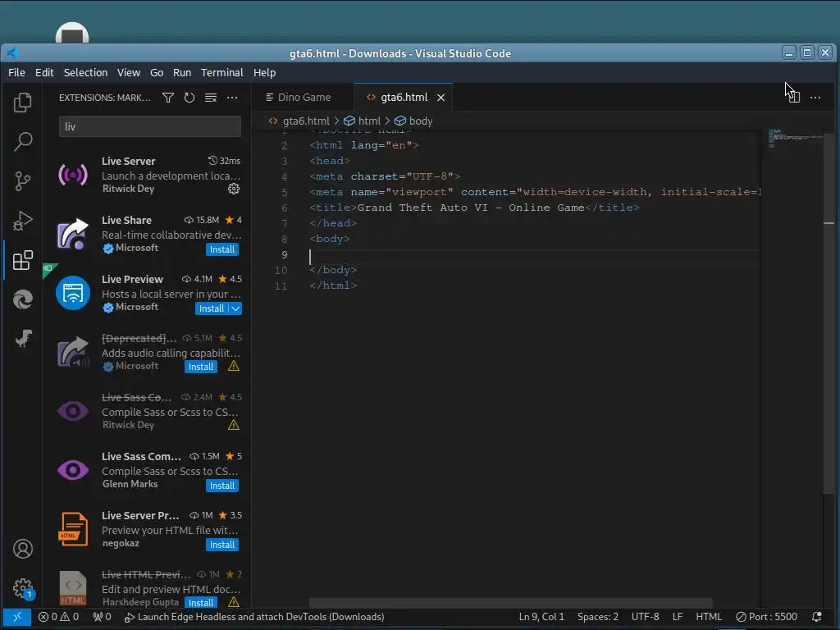Screen dimensions: 840x630
Task: Click the Live Share extension icon
Action: point(73,234)
